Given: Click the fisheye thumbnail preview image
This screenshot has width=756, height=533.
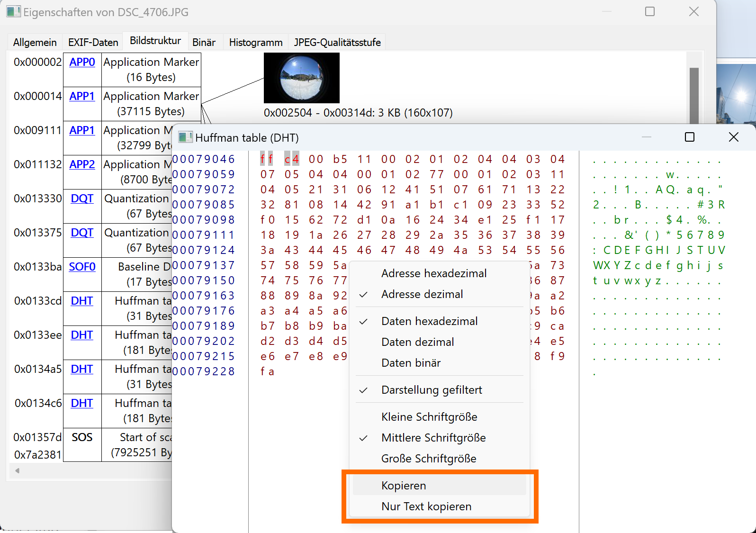Looking at the screenshot, I should click(x=301, y=78).
